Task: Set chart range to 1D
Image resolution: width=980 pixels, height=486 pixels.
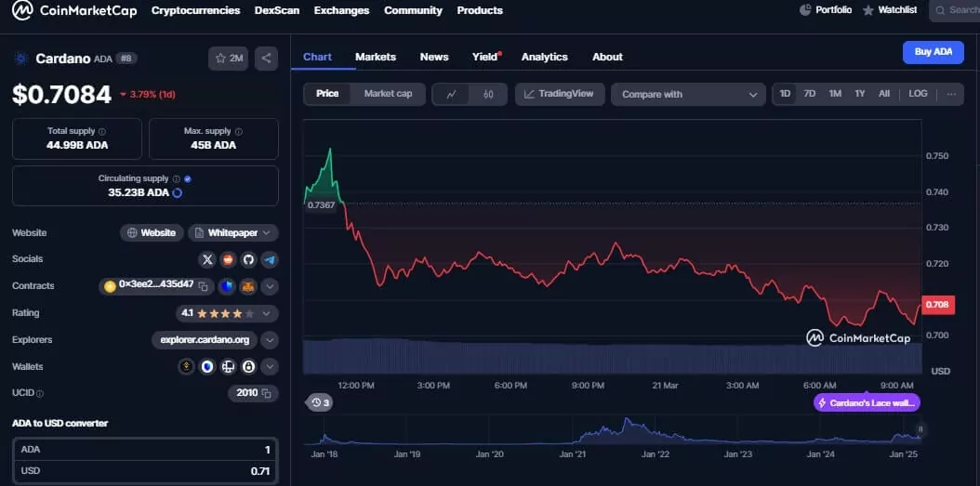Action: 785,94
